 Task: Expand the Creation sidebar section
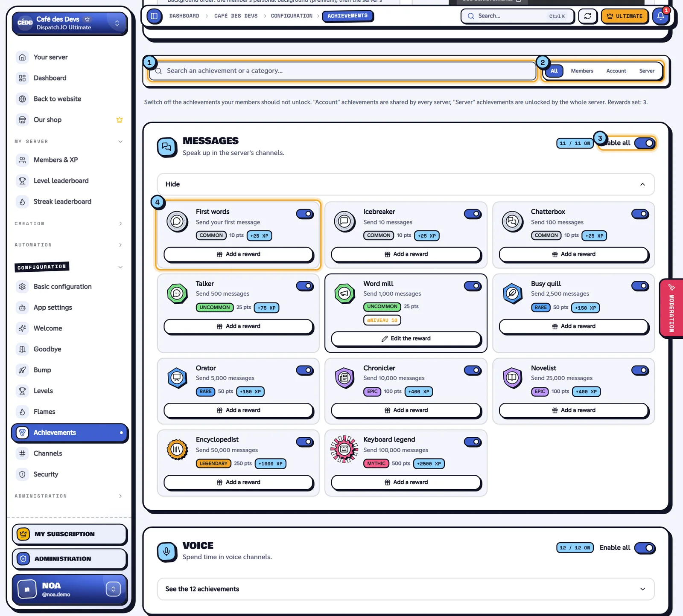69,224
